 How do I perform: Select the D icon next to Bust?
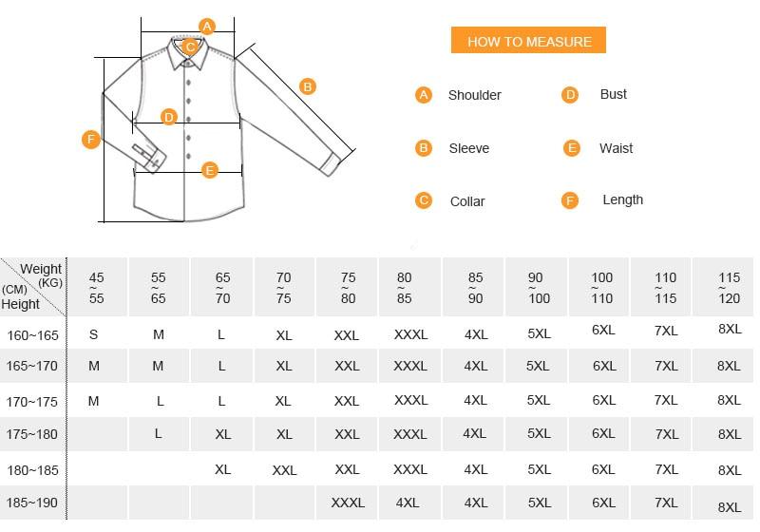(570, 94)
